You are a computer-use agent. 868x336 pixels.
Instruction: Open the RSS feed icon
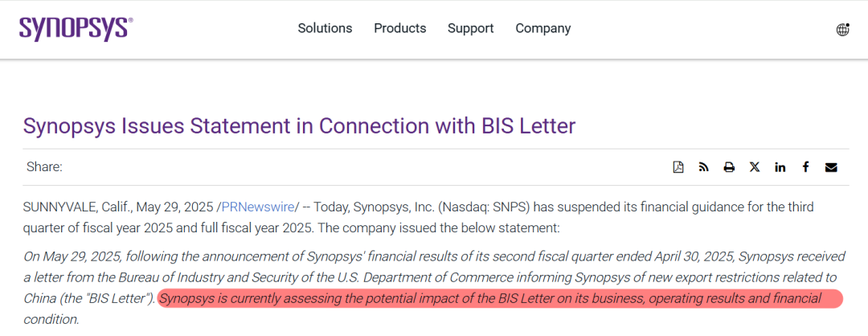(x=703, y=167)
